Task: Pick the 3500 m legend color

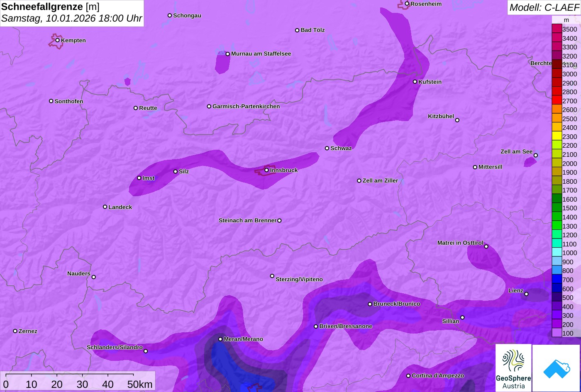Action: (x=557, y=29)
